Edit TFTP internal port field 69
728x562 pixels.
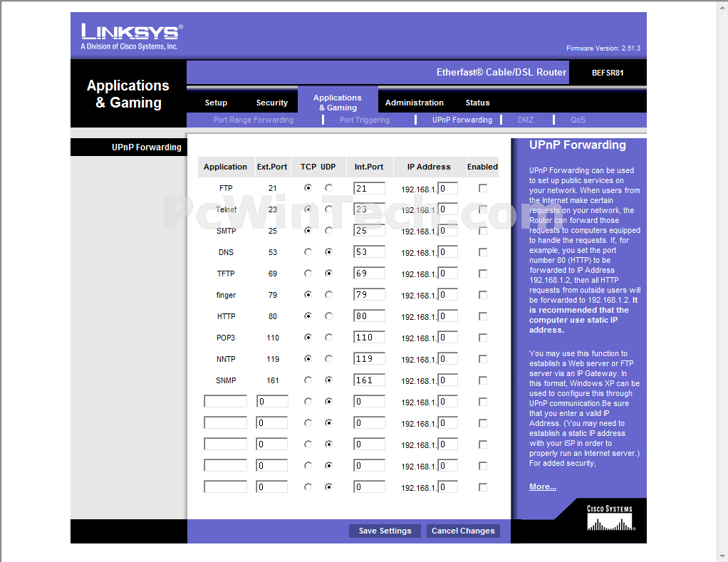(x=369, y=274)
